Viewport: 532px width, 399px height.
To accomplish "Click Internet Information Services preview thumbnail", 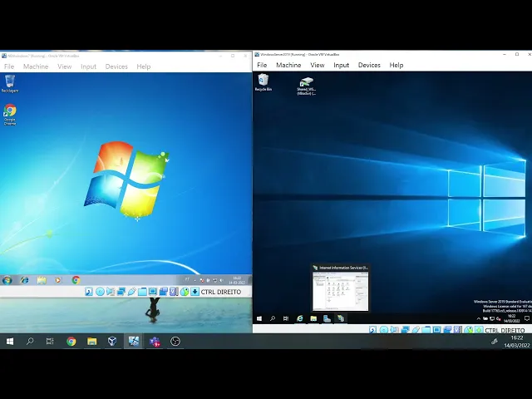I will [340, 288].
